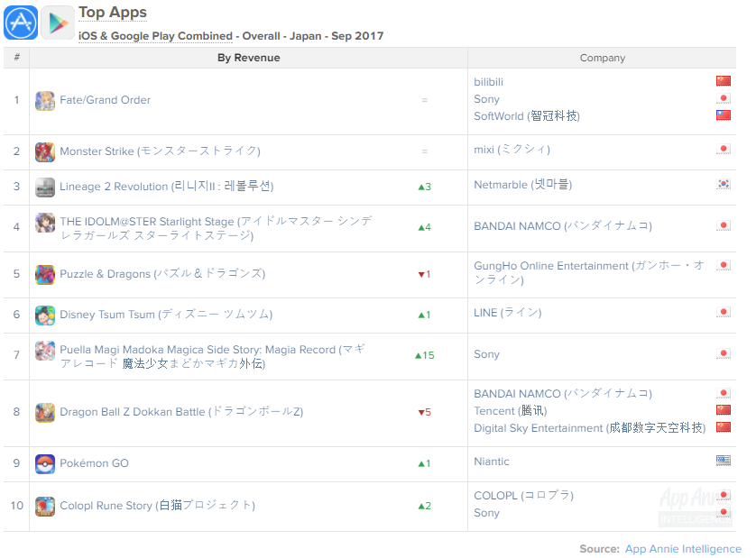This screenshot has height=558, width=756.
Task: Click the Japan flag beside mixi
Action: point(724,149)
